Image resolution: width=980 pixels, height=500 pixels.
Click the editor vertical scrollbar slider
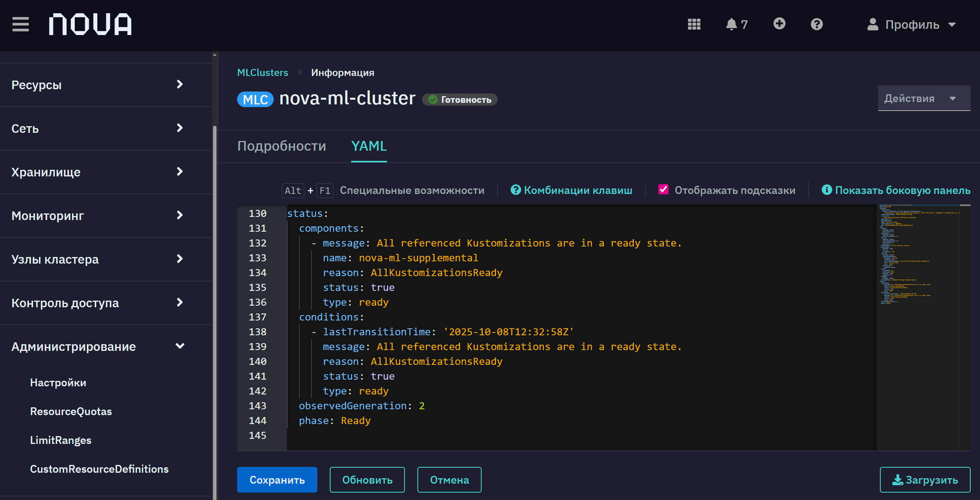click(965, 205)
